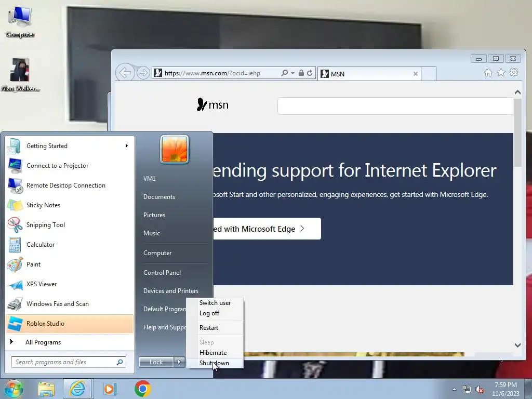Close the MSN tab
Screen dimensions: 532x399
pyautogui.click(x=415, y=74)
